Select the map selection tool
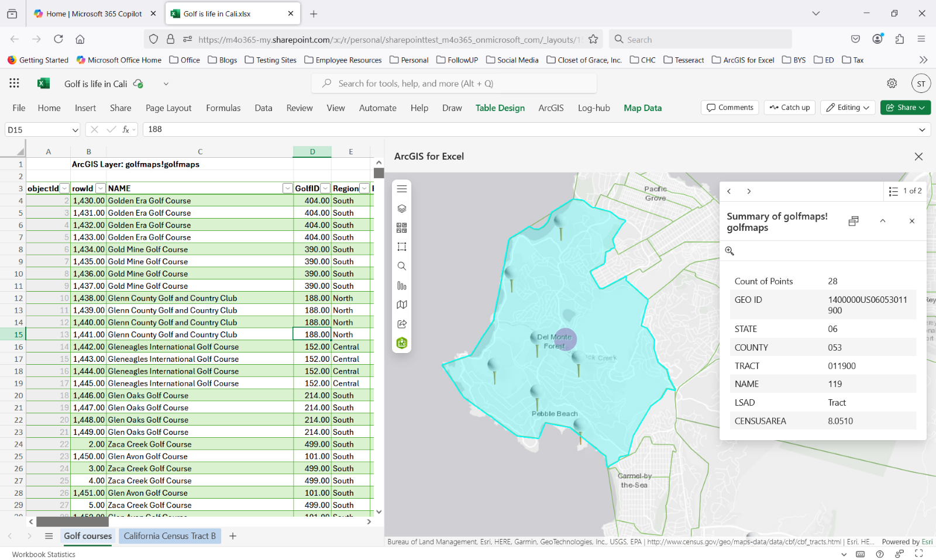This screenshot has height=560, width=936. [x=402, y=246]
